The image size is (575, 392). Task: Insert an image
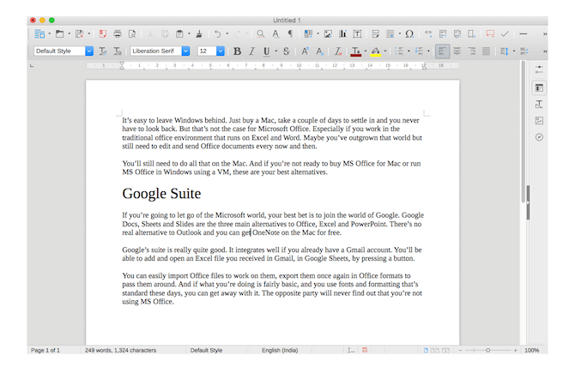(328, 34)
